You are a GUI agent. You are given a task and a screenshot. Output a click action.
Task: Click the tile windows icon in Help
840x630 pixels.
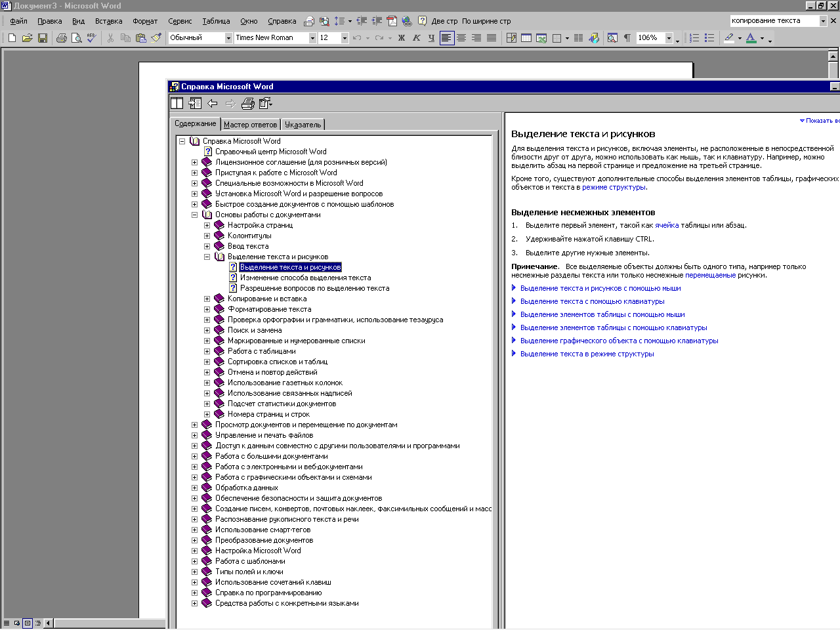[x=177, y=103]
